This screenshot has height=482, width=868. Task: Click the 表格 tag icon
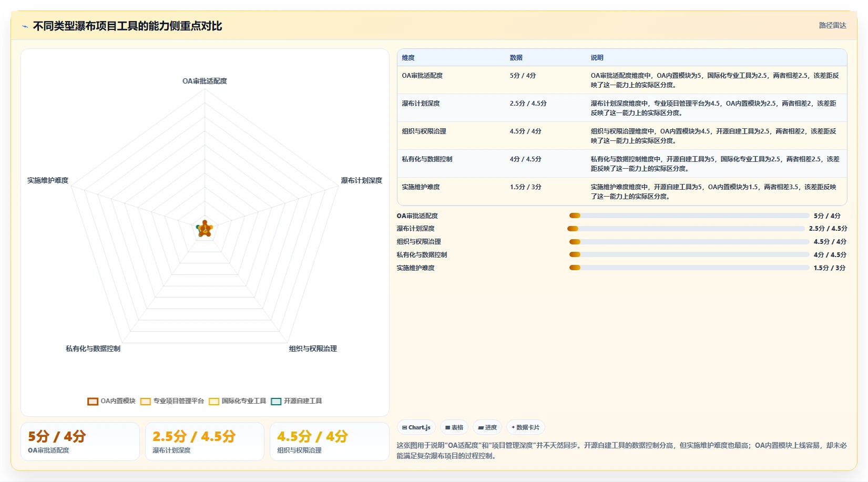click(x=448, y=428)
